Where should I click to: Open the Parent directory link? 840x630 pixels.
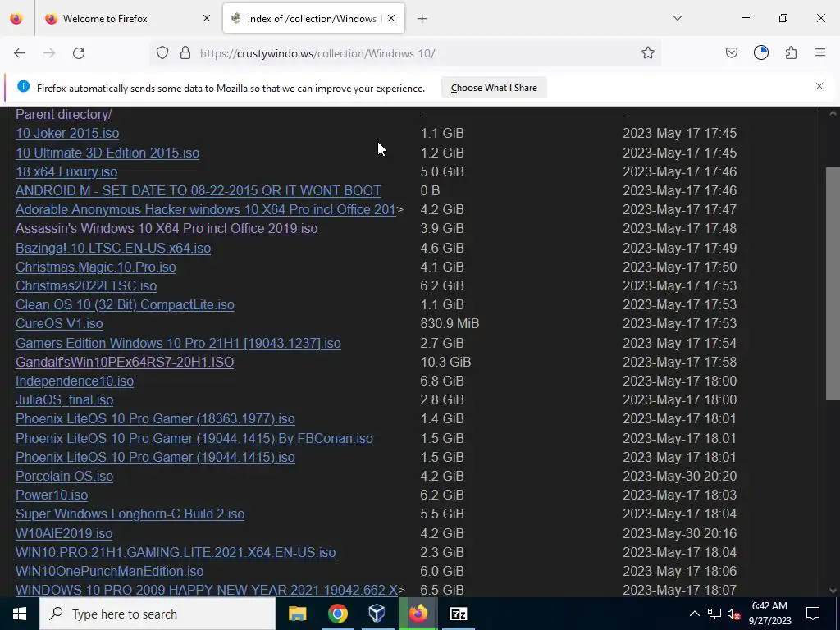(64, 114)
